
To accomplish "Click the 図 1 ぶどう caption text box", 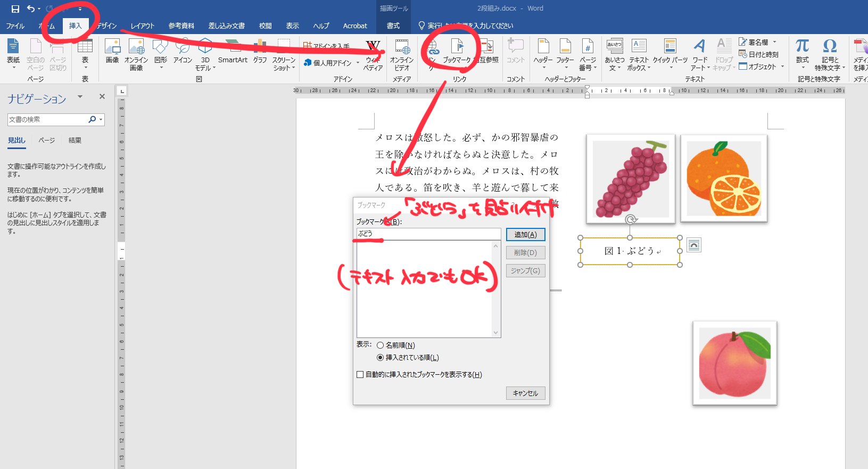I will (x=630, y=251).
